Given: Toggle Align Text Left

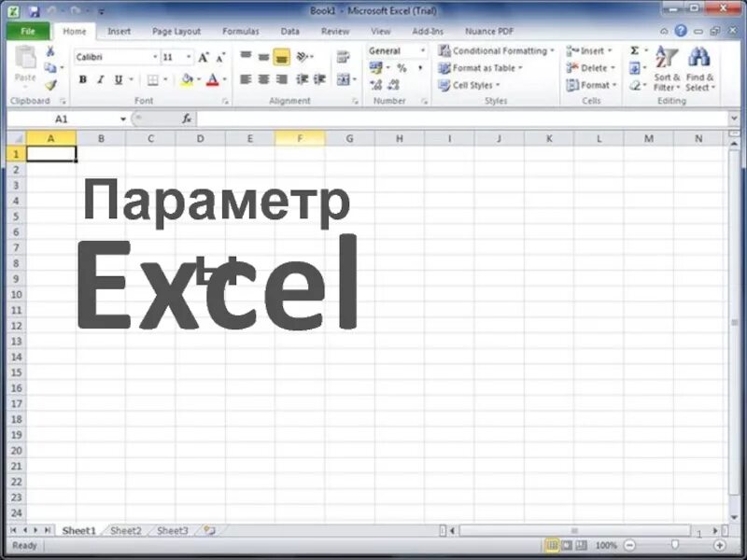Looking at the screenshot, I should click(246, 79).
